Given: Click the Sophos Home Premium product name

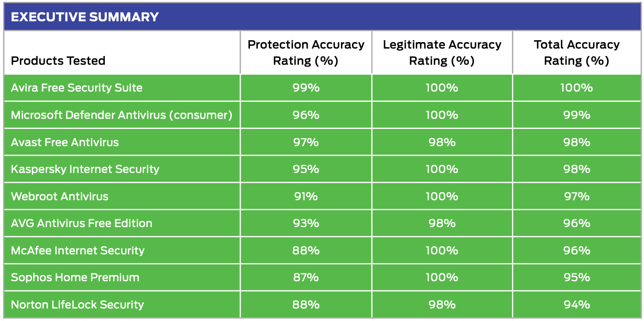Looking at the screenshot, I should point(75,278).
